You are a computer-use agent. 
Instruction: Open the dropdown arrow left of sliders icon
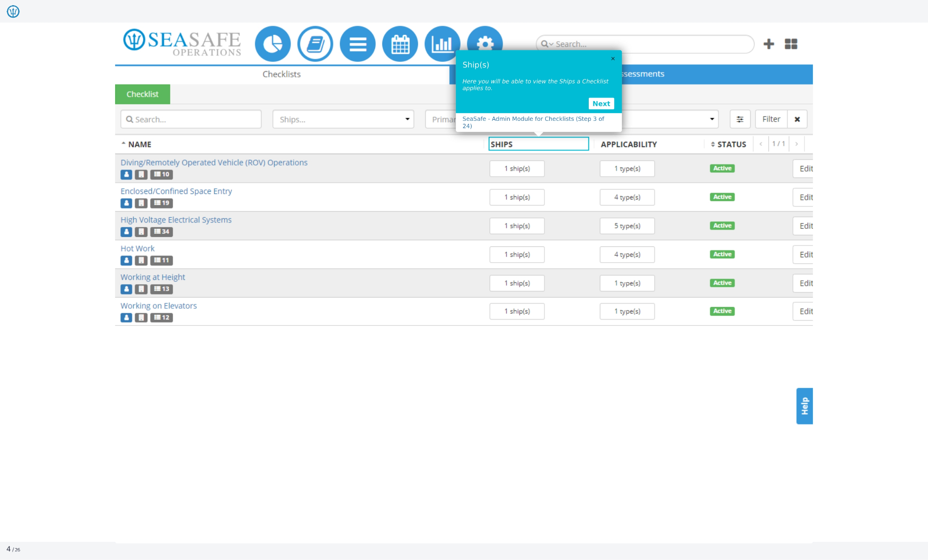(712, 119)
